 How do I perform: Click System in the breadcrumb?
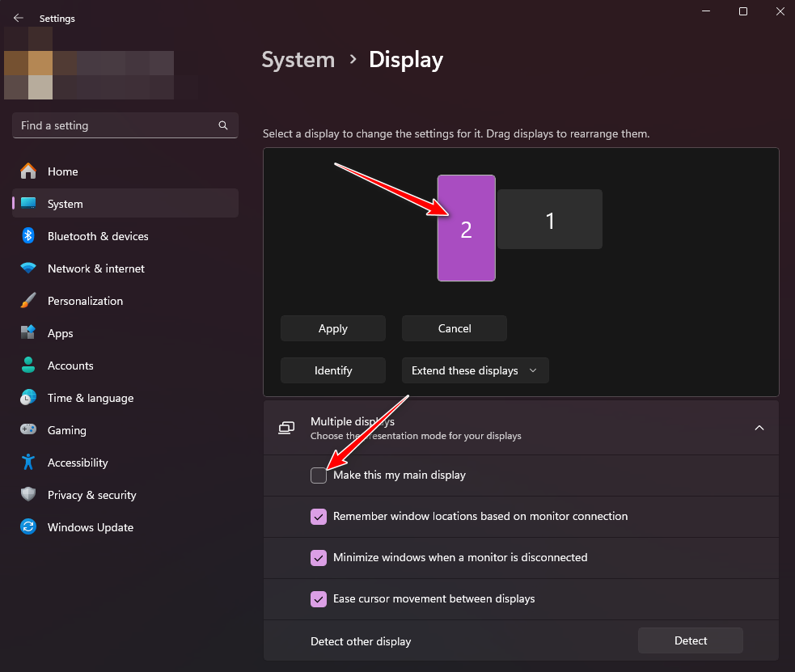coord(298,59)
